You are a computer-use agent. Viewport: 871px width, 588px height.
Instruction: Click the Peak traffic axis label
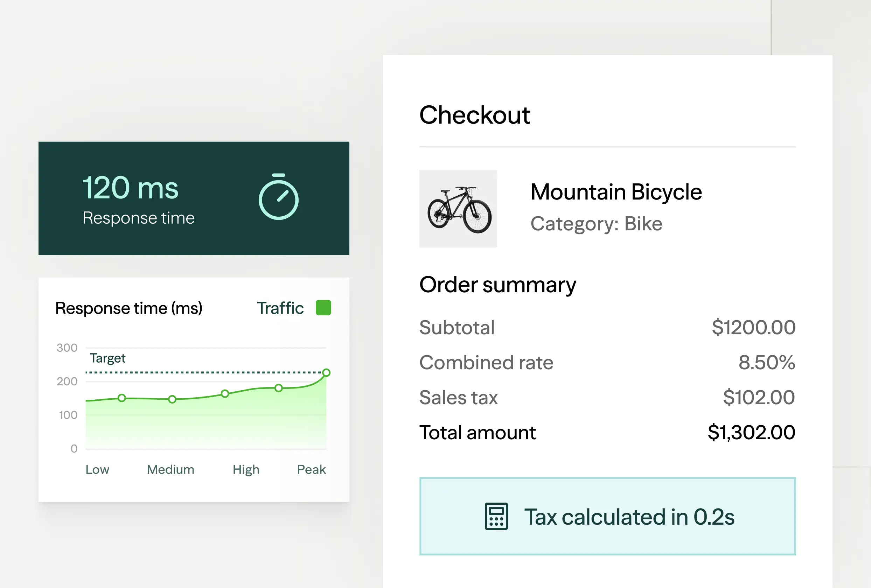click(x=312, y=470)
